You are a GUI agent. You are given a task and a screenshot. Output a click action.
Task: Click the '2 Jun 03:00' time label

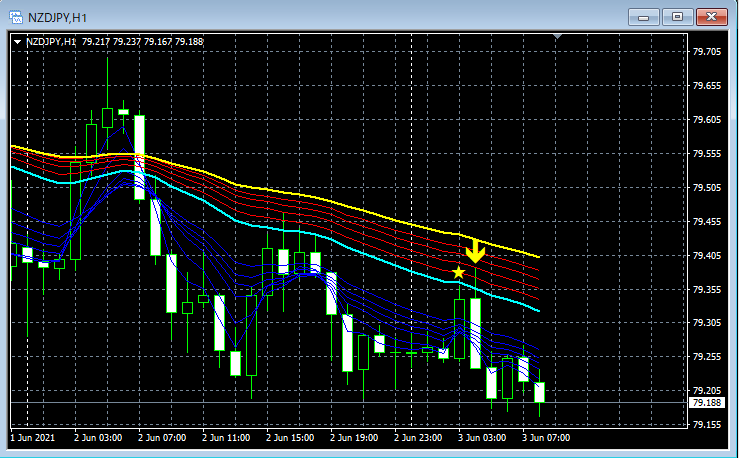(x=98, y=438)
